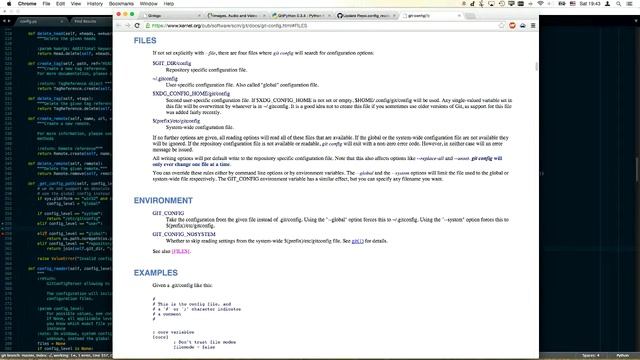Click the Spaces: 4 indicator in editor status bar
Viewport: 640px width, 360px height.
(x=591, y=356)
